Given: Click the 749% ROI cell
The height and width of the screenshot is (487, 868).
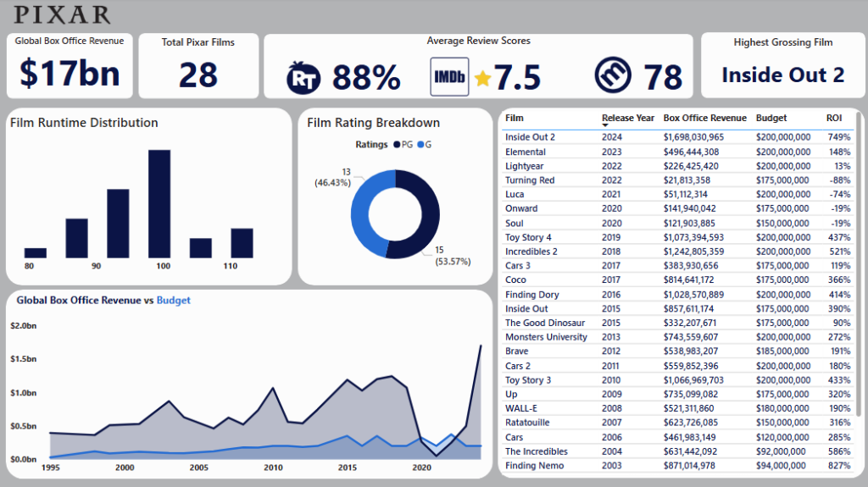Looking at the screenshot, I should (839, 137).
